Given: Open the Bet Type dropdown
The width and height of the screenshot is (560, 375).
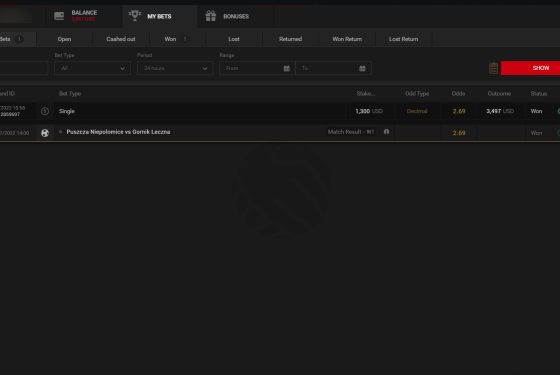Looking at the screenshot, I should click(92, 68).
